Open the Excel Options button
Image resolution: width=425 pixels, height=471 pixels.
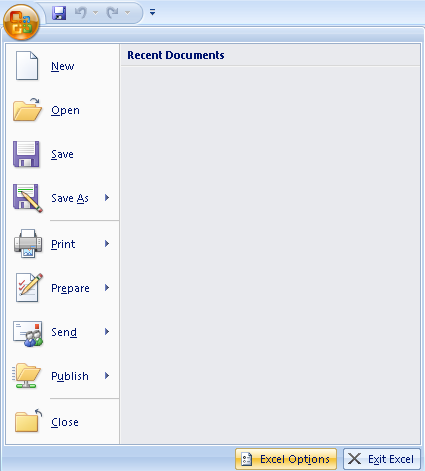tap(286, 459)
